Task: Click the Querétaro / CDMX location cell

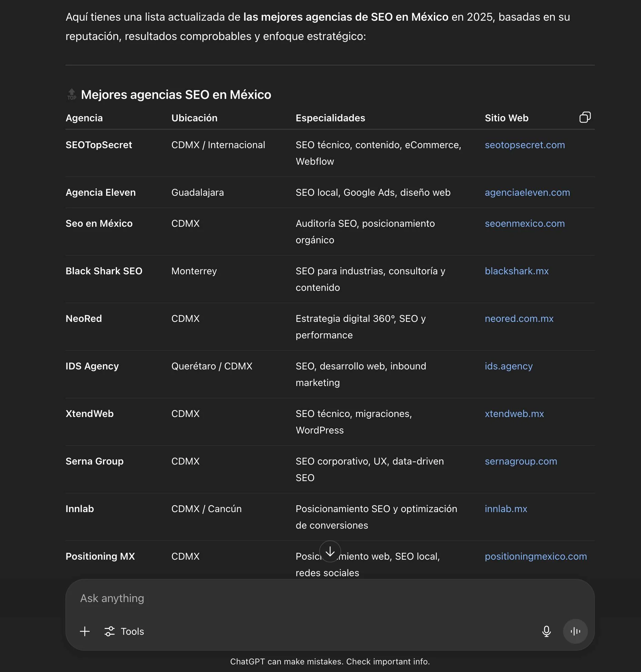Action: click(x=212, y=366)
